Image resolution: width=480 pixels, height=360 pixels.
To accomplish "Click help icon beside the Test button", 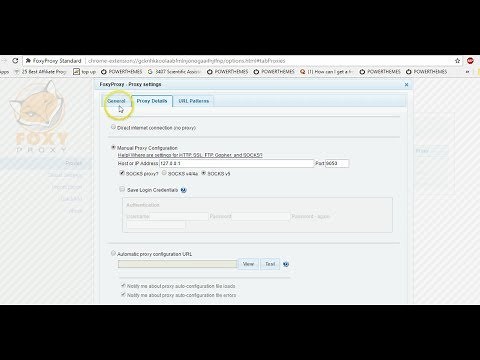I will pyautogui.click(x=286, y=264).
